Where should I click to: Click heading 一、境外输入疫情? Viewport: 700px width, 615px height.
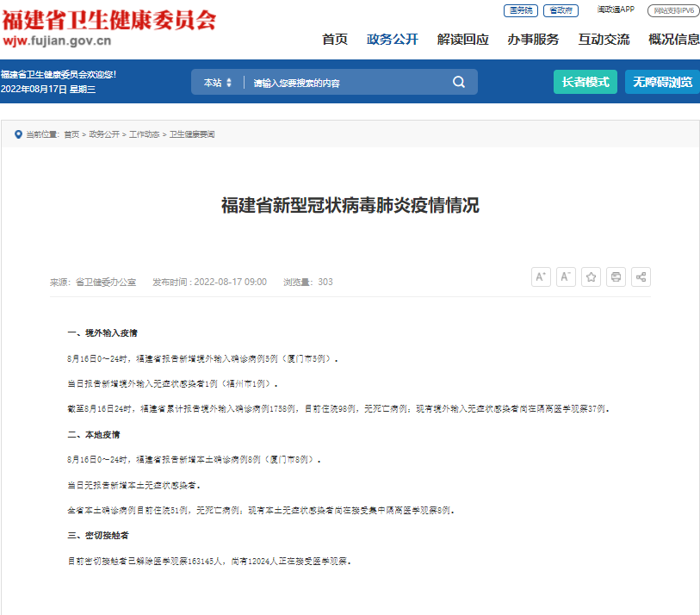(102, 333)
